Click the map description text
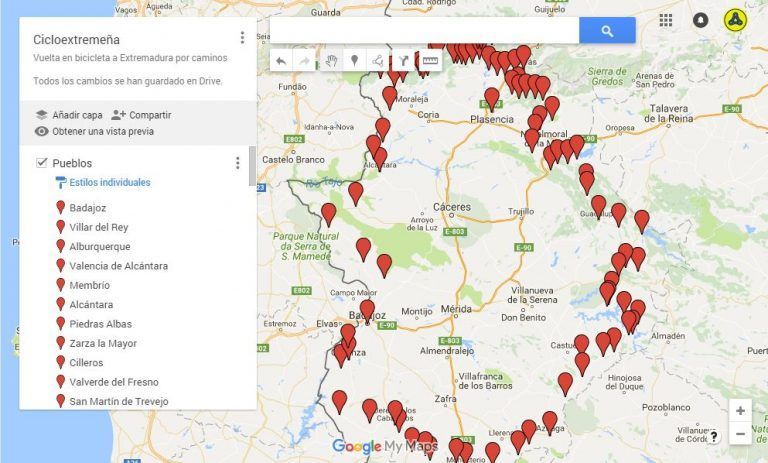 tap(130, 58)
